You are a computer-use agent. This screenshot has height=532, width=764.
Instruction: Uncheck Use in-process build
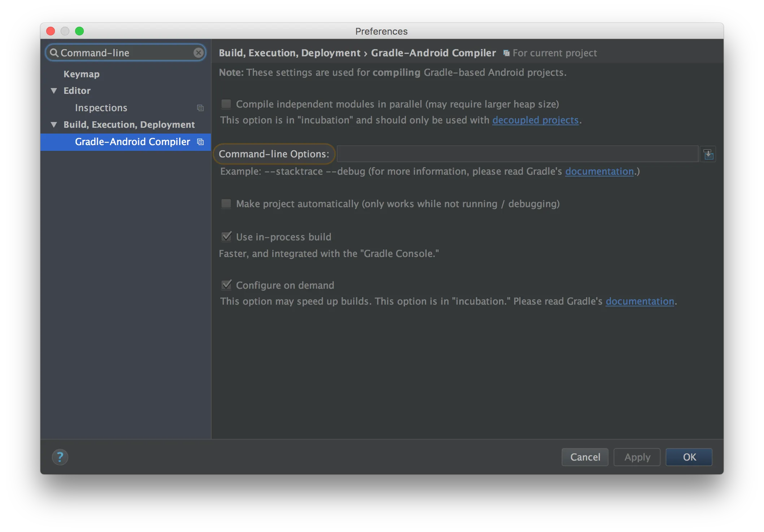tap(226, 237)
